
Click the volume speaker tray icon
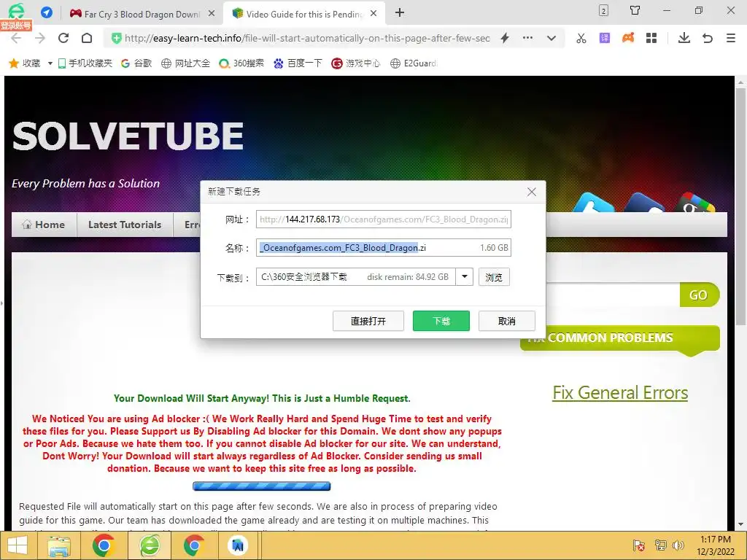tap(678, 545)
